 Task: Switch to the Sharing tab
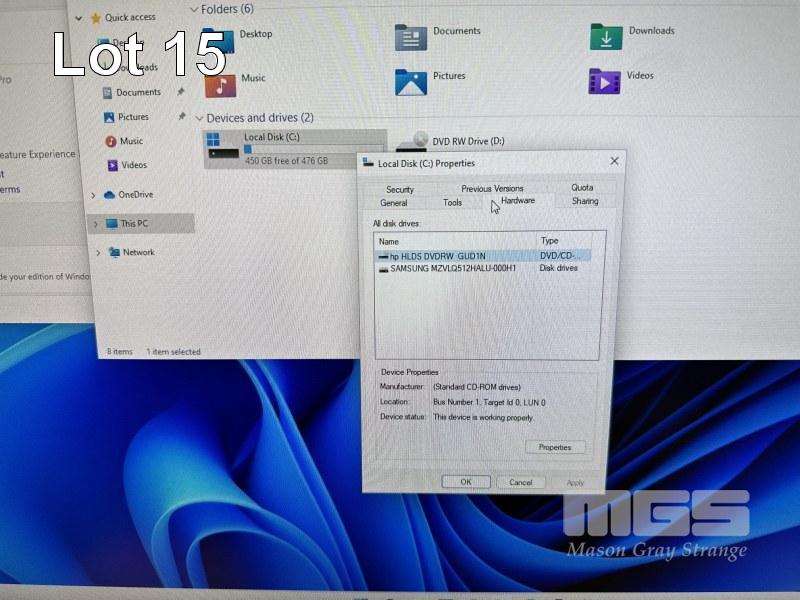[x=585, y=201]
